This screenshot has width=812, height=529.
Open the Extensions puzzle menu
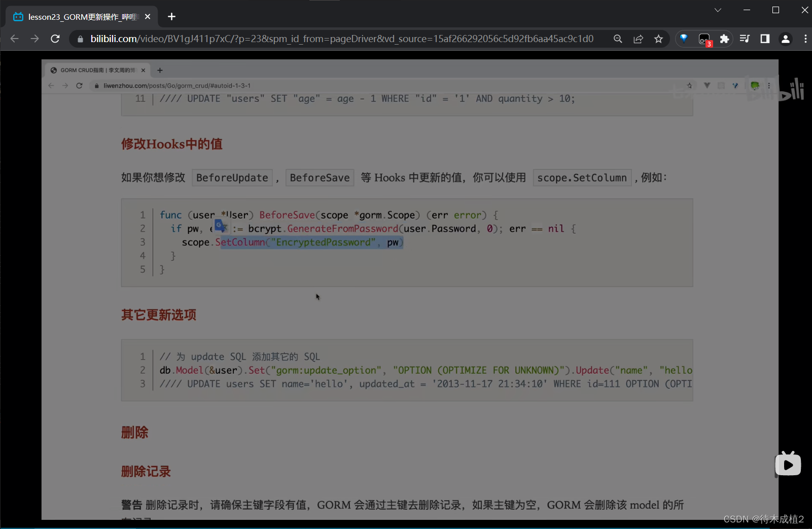724,39
